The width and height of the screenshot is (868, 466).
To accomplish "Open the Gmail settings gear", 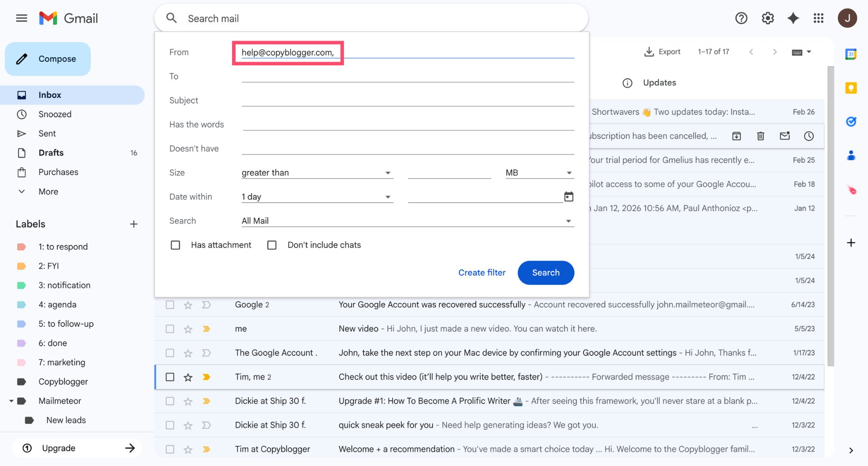I will click(x=767, y=18).
